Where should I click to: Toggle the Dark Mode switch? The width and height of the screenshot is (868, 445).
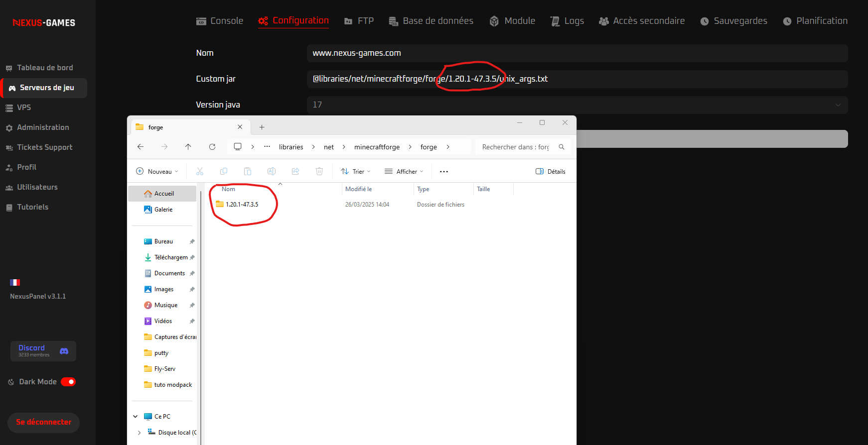click(x=68, y=382)
